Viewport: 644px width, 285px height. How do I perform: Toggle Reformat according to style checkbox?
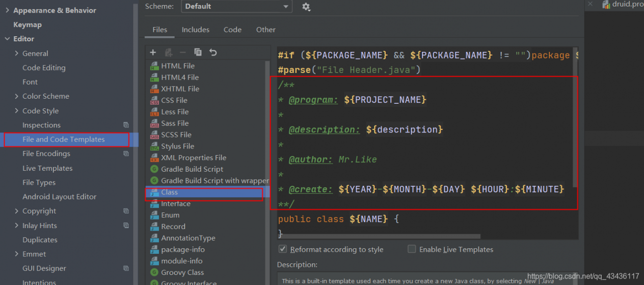click(x=283, y=249)
